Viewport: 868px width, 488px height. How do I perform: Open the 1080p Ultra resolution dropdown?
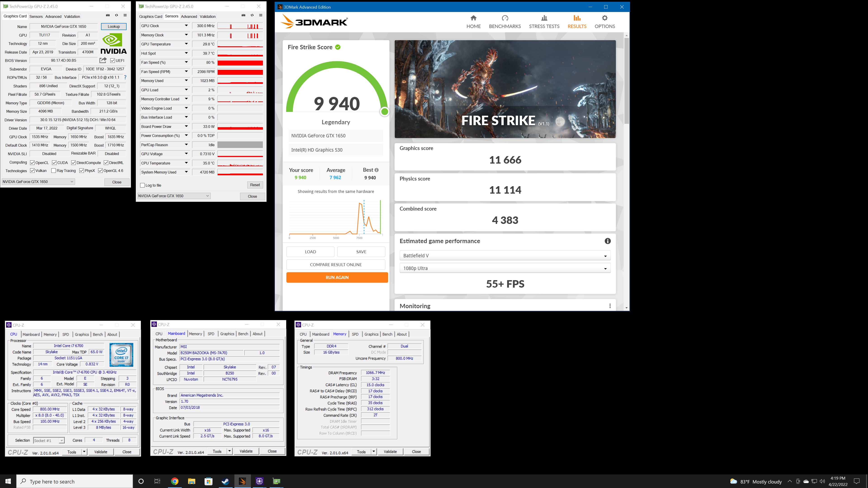(505, 268)
